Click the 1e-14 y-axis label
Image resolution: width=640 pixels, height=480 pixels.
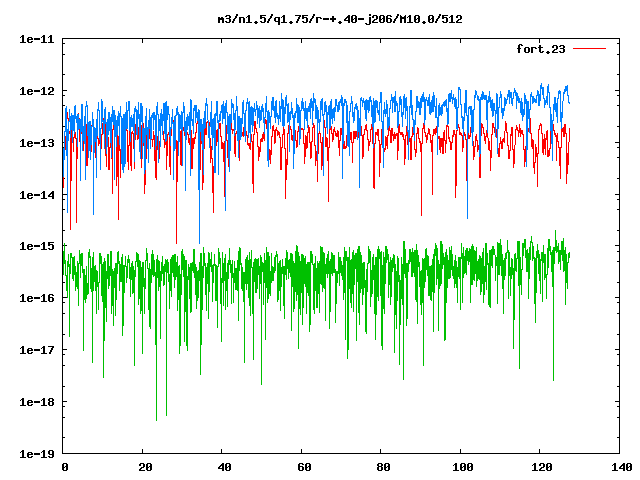tap(37, 195)
